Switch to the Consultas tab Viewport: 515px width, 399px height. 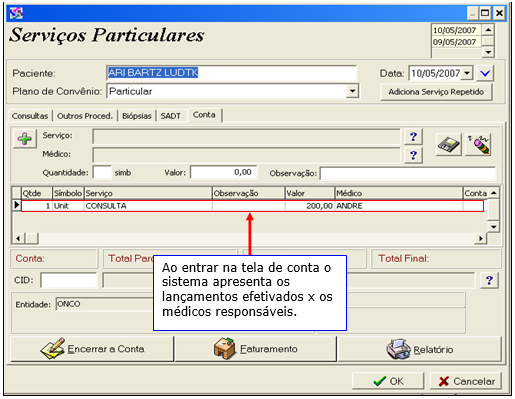pos(30,116)
